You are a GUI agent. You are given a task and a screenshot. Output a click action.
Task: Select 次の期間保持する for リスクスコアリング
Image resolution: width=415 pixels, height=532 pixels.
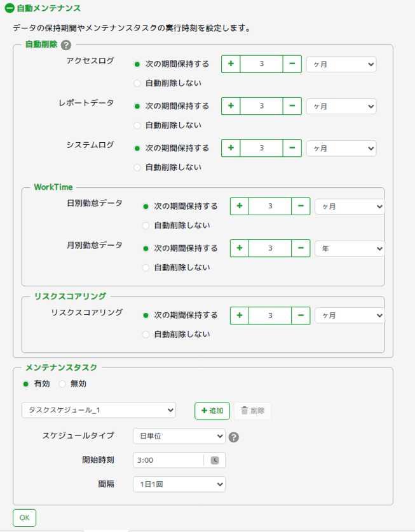146,316
